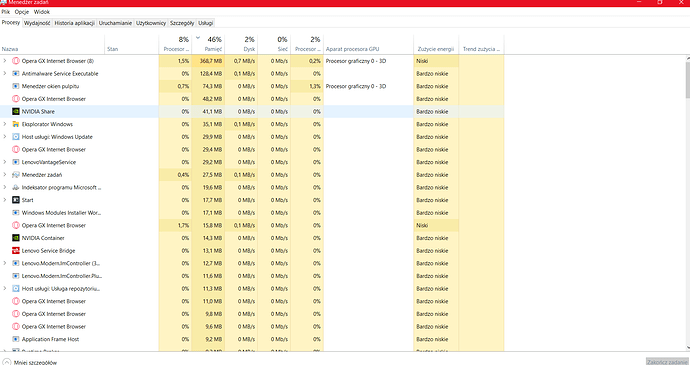
Task: Sort by the Nazwa column header
Action: 52,44
